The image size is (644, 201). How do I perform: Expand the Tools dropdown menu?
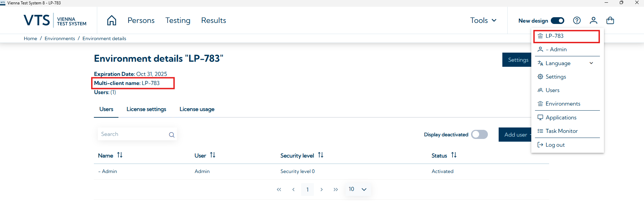tap(483, 21)
